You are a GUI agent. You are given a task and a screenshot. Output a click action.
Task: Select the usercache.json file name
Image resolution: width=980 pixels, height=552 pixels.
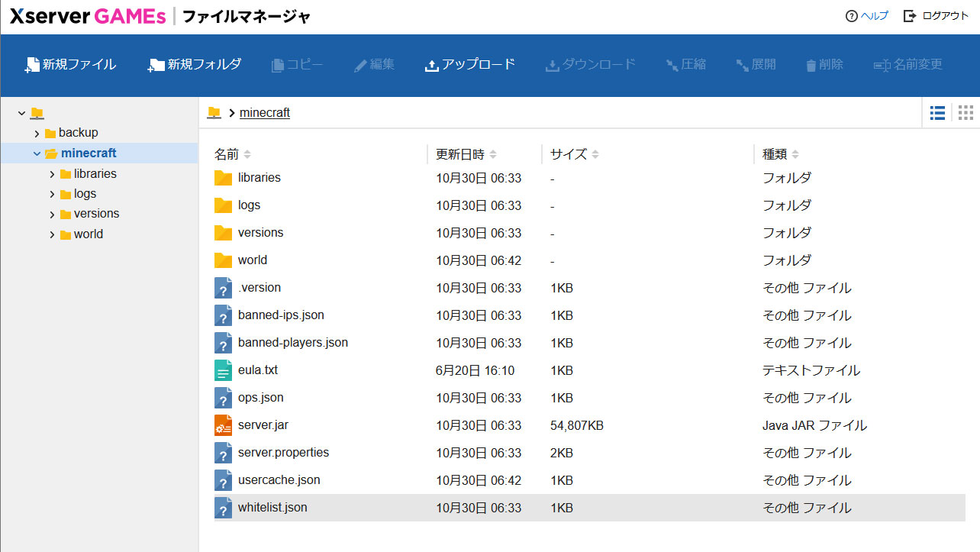click(x=279, y=480)
